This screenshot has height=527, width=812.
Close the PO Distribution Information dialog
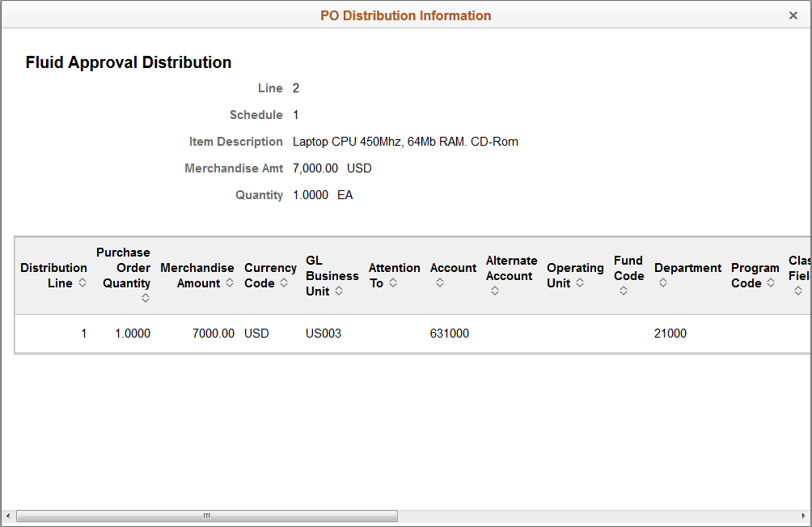(794, 15)
